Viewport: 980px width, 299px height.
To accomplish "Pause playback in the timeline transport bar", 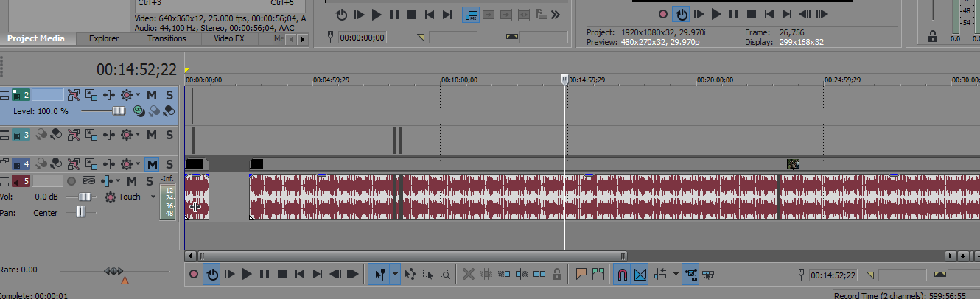I will [265, 275].
